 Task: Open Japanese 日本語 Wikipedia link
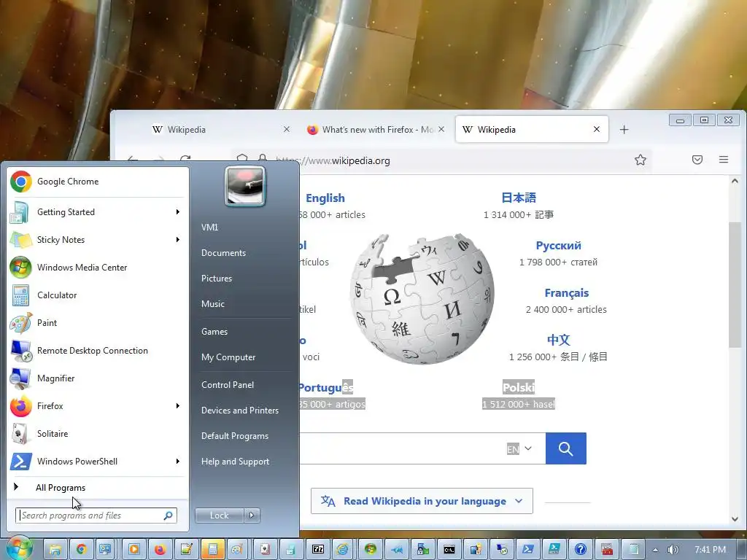click(519, 198)
